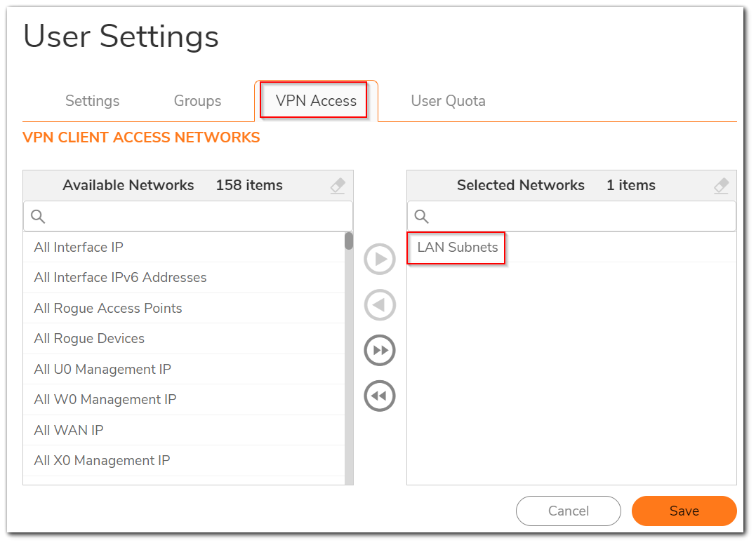This screenshot has height=545, width=756.
Task: Switch to the Settings tab
Action: click(92, 101)
